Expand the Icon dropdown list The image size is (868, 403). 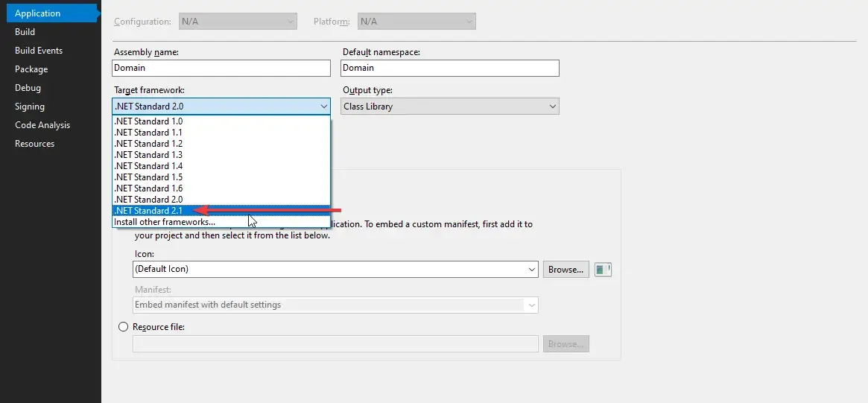[x=531, y=270]
